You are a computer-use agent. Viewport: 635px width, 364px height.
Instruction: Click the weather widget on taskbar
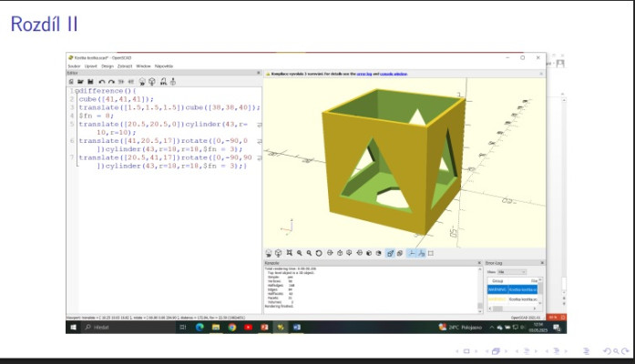point(460,328)
